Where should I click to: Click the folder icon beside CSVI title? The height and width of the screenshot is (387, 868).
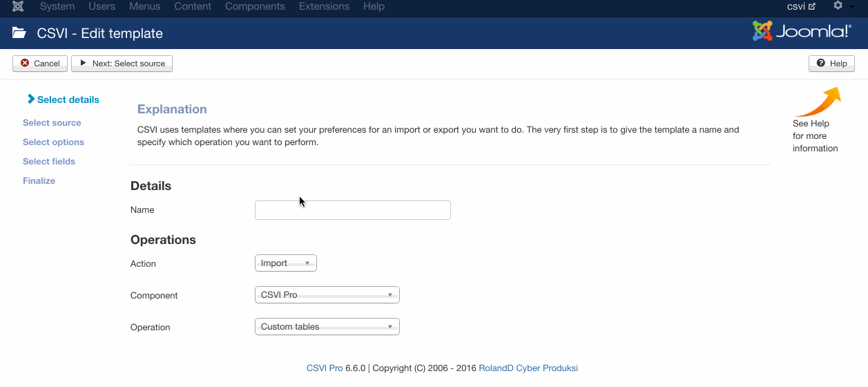pos(19,32)
